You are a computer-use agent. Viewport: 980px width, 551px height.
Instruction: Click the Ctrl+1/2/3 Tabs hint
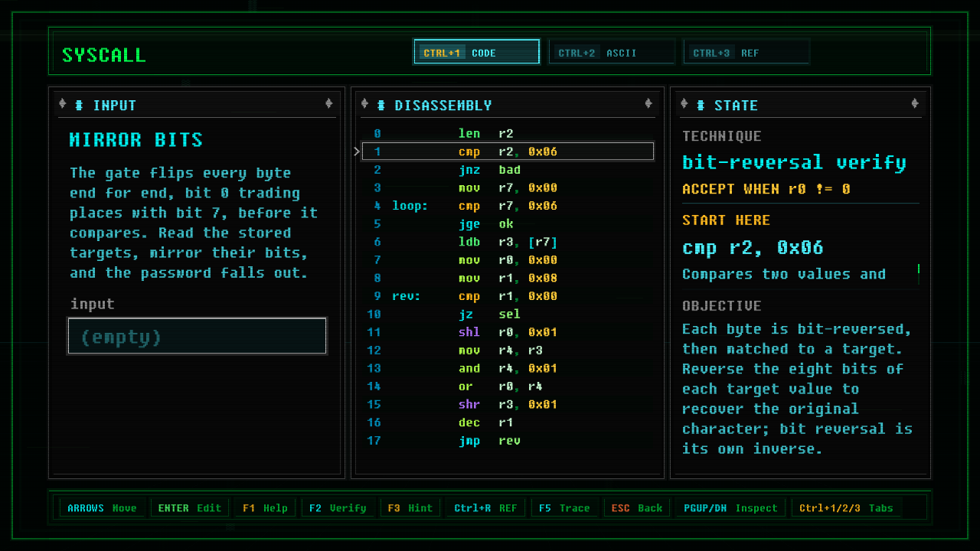[x=846, y=508]
